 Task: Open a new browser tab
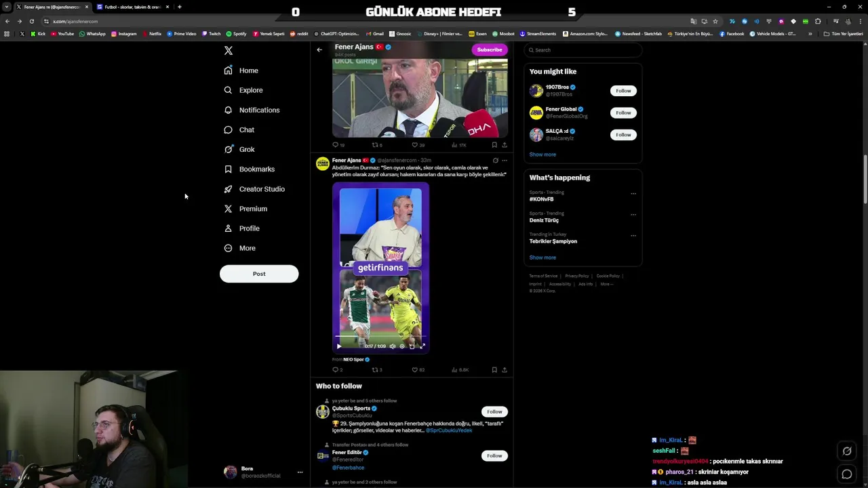(180, 7)
